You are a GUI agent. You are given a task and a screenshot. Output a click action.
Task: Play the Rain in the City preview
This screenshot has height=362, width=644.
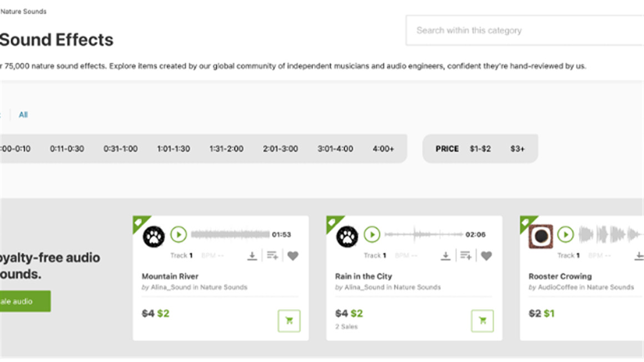(x=372, y=235)
